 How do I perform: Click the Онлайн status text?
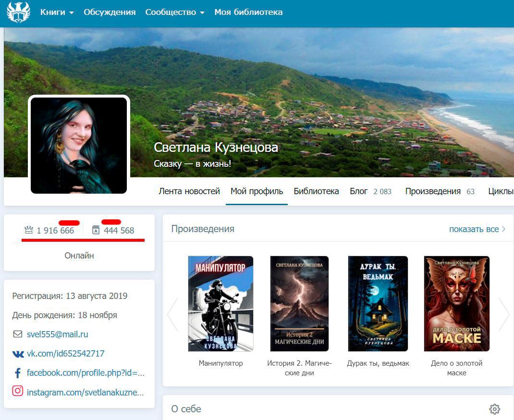coord(79,255)
